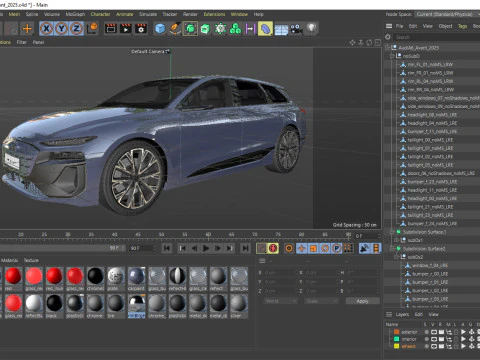
Task: Click the Object Manager search field
Action: 437,37
